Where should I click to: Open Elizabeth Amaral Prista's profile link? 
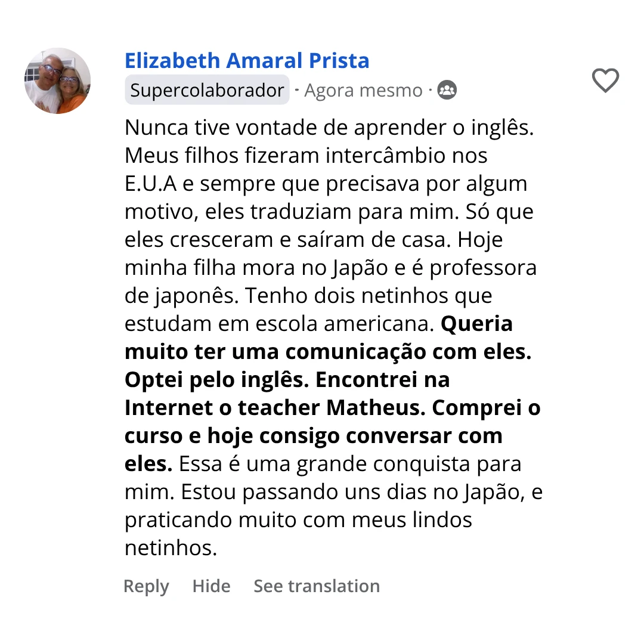click(x=247, y=60)
